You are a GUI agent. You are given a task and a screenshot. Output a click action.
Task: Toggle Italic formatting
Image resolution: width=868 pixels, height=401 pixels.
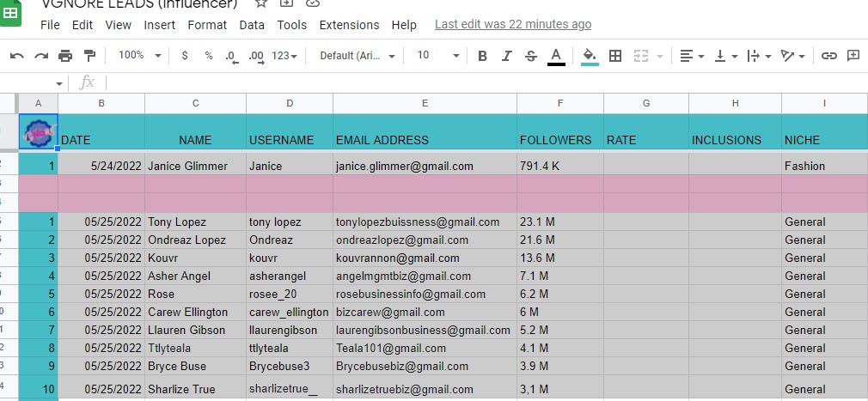(x=506, y=56)
